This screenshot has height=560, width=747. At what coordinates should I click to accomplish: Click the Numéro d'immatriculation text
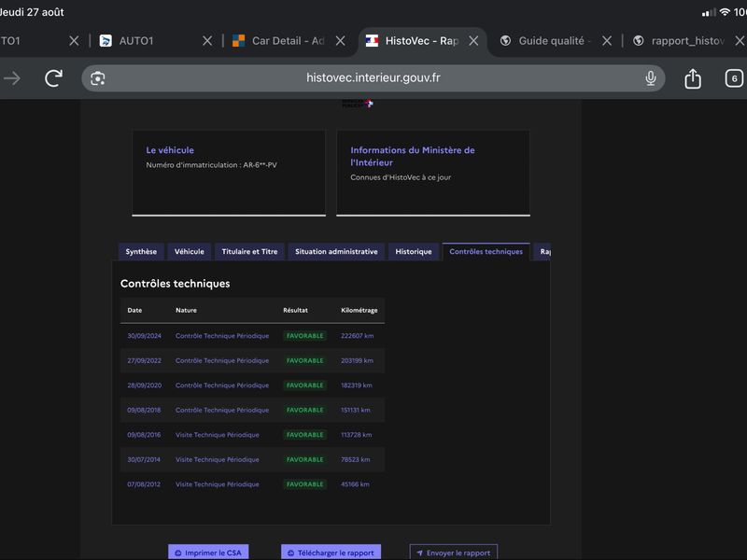(212, 165)
